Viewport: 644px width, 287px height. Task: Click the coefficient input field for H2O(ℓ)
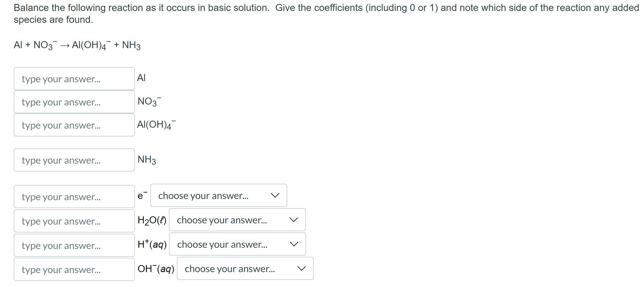coord(74,221)
